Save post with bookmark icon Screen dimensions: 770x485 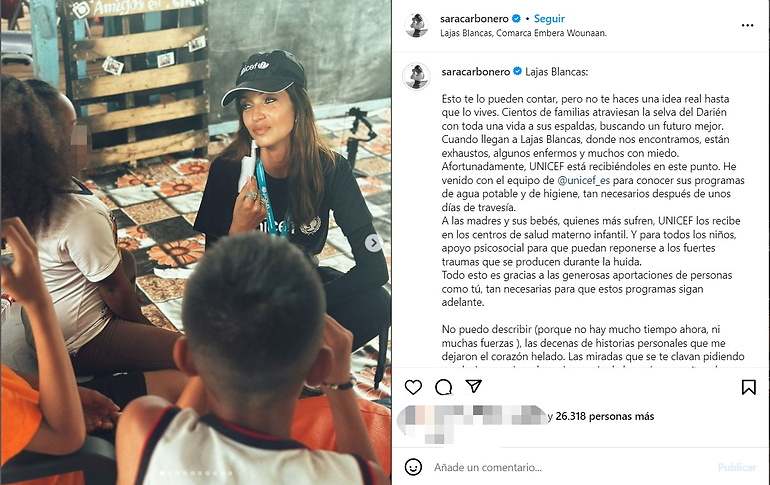click(748, 387)
